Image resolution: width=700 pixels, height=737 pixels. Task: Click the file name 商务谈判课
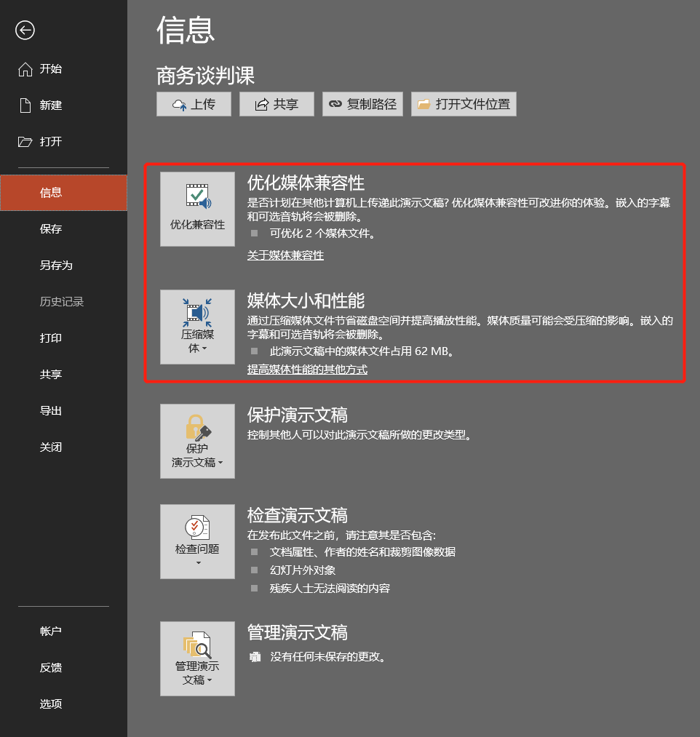[205, 76]
